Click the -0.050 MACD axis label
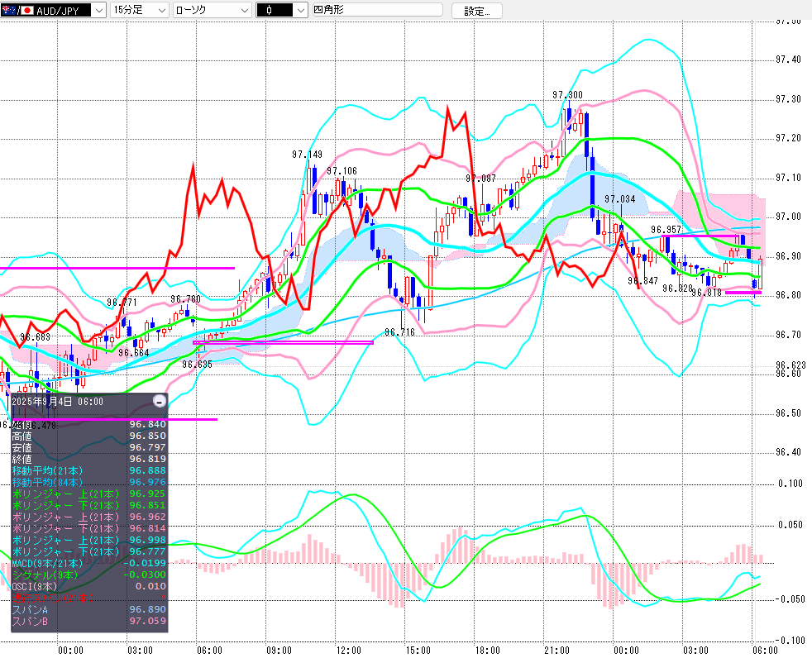 (x=791, y=599)
